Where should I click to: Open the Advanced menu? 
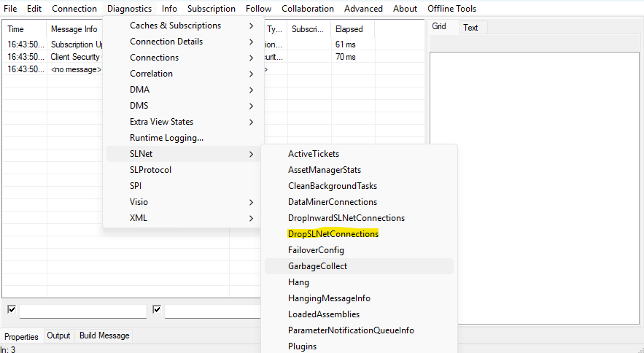coord(363,9)
